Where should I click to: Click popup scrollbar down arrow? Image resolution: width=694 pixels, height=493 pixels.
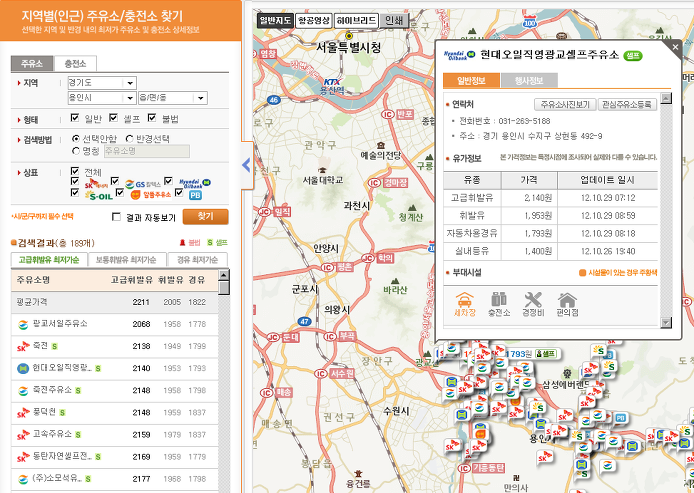click(666, 323)
